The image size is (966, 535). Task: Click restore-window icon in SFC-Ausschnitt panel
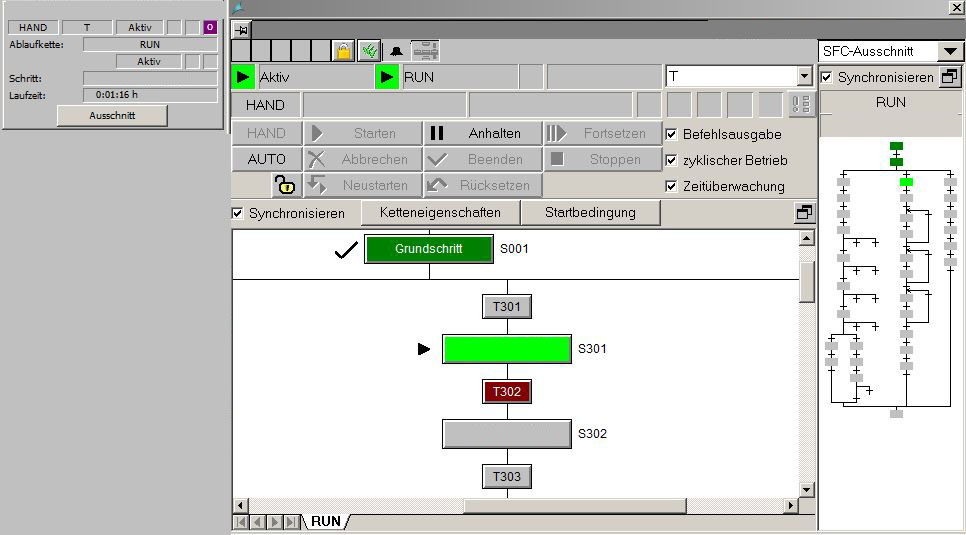950,77
